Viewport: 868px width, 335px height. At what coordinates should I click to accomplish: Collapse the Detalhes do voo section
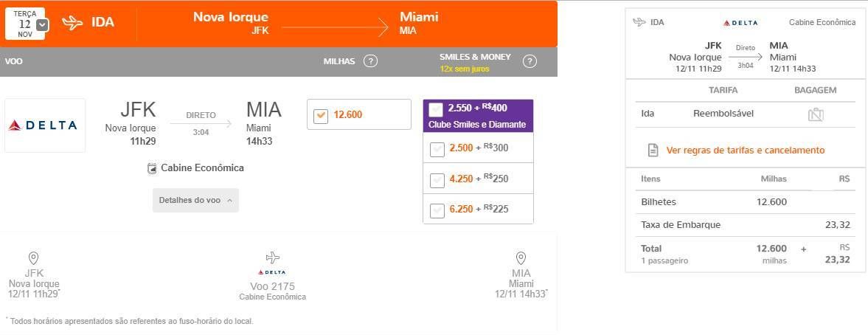pyautogui.click(x=195, y=201)
